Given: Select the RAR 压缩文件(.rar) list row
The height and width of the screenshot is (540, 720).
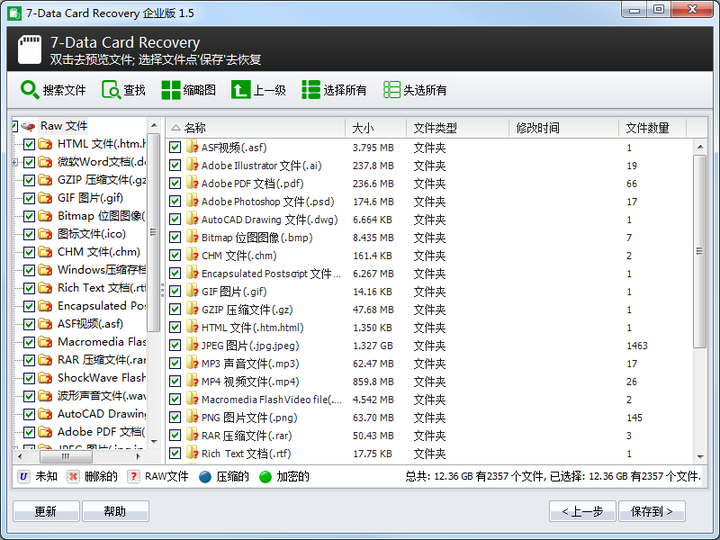Looking at the screenshot, I should pyautogui.click(x=429, y=435).
